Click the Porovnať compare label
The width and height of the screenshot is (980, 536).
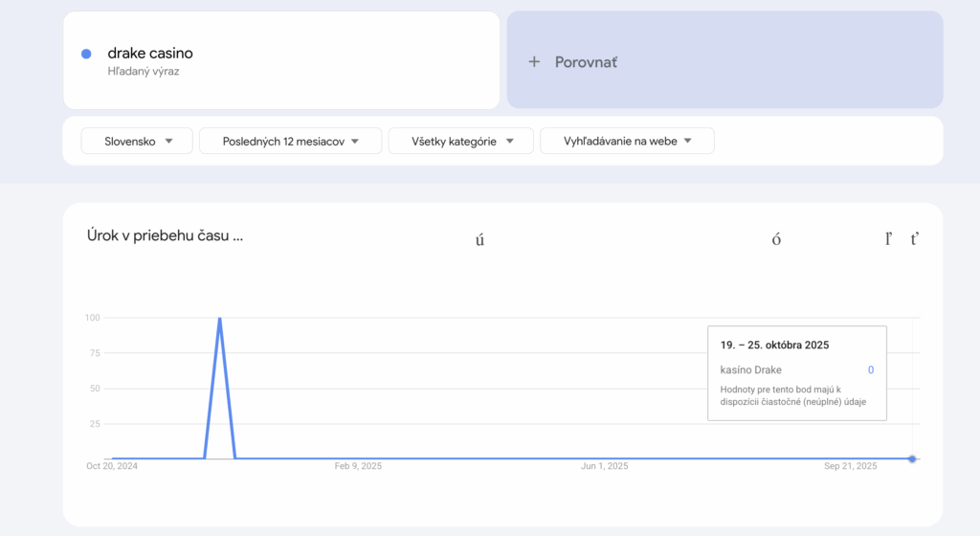coord(586,61)
